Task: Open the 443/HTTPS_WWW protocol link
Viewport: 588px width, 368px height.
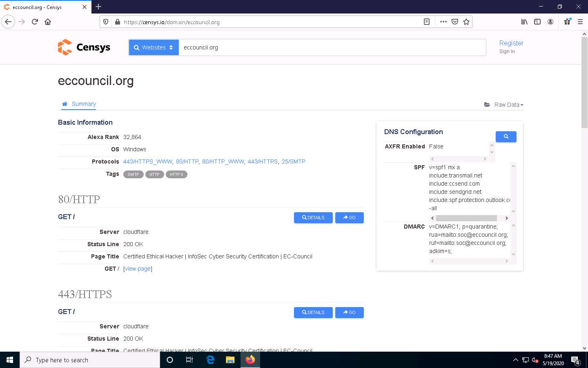Action: (x=148, y=162)
